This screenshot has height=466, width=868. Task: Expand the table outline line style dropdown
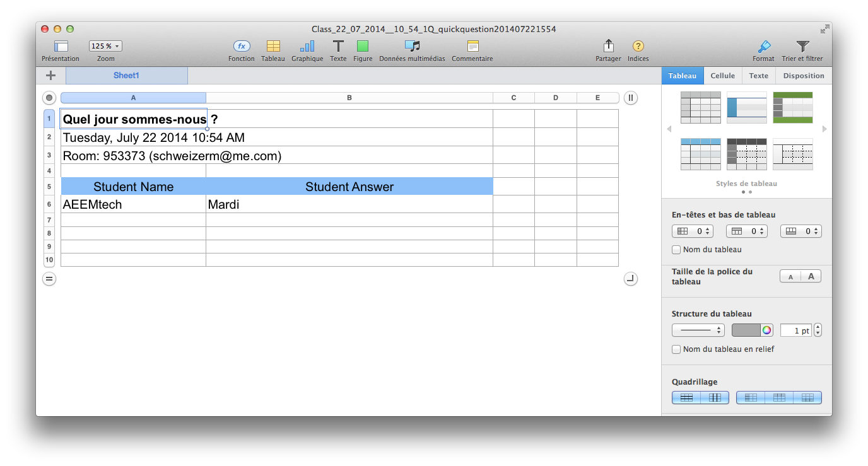pos(698,330)
